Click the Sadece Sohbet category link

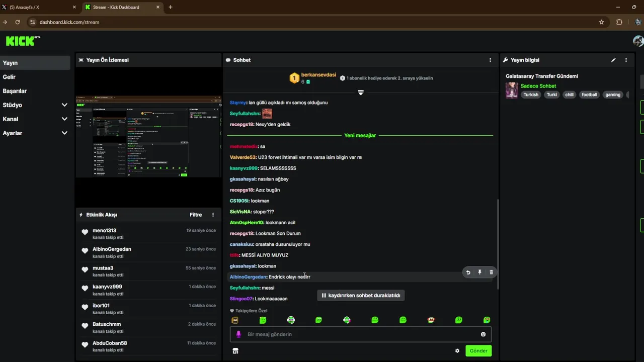tap(538, 86)
